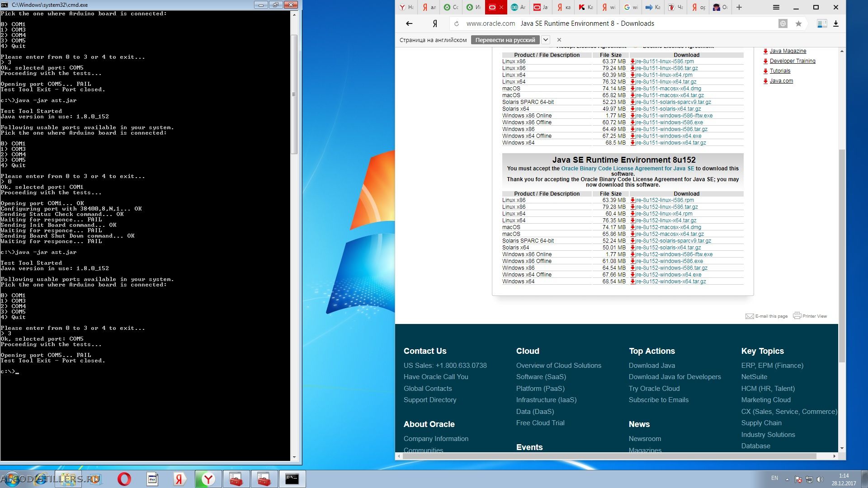Viewport: 868px width, 488px height.
Task: Bookmark the page with the star icon
Action: click(x=798, y=23)
